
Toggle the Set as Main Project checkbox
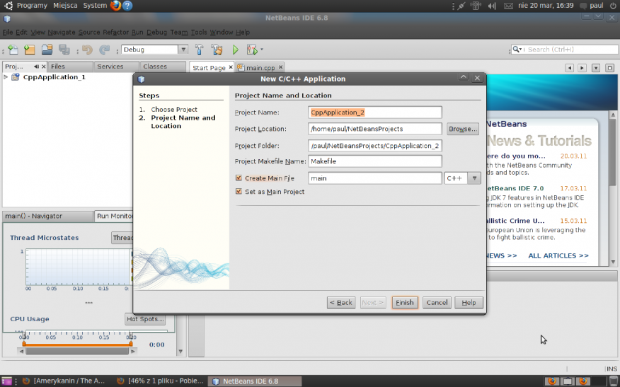click(238, 191)
